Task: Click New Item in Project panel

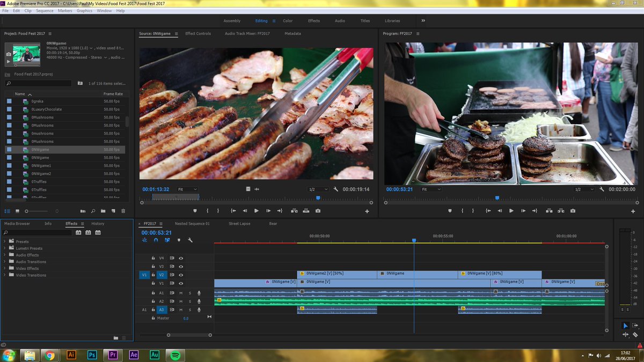Action: click(x=113, y=211)
